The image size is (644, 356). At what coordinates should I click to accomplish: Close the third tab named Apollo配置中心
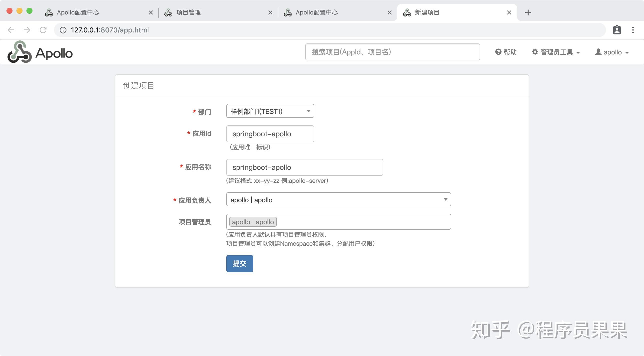click(x=389, y=12)
